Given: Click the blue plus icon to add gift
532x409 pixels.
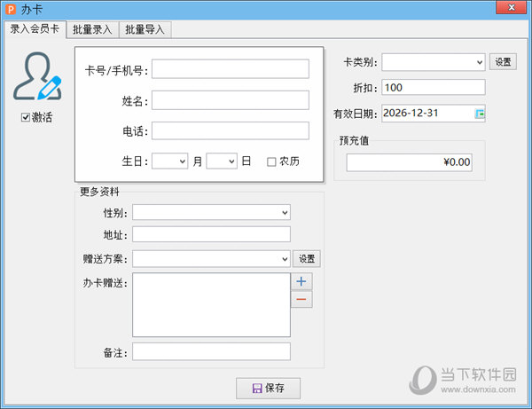Looking at the screenshot, I should point(301,281).
